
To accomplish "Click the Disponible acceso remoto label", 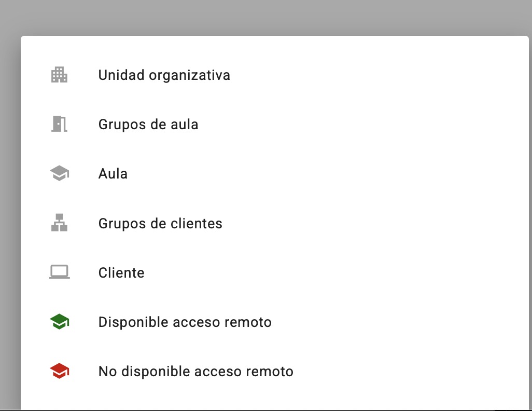I will click(185, 322).
